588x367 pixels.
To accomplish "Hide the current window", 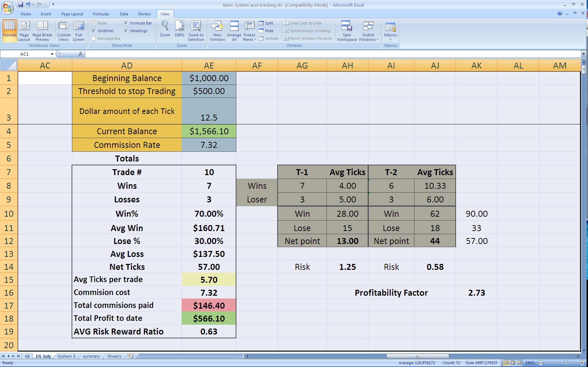I will (x=266, y=31).
